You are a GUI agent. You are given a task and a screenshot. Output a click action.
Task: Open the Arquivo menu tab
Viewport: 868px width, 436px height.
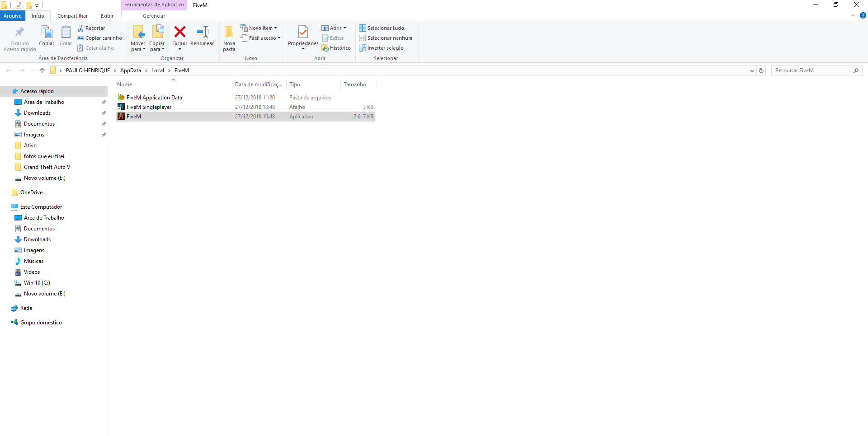(x=13, y=16)
